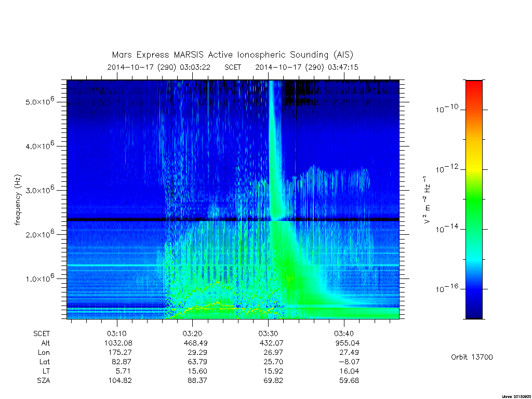Viewport: 532px width, 399px height.
Task: Click the altitude value 1032.08
Action: 118,343
